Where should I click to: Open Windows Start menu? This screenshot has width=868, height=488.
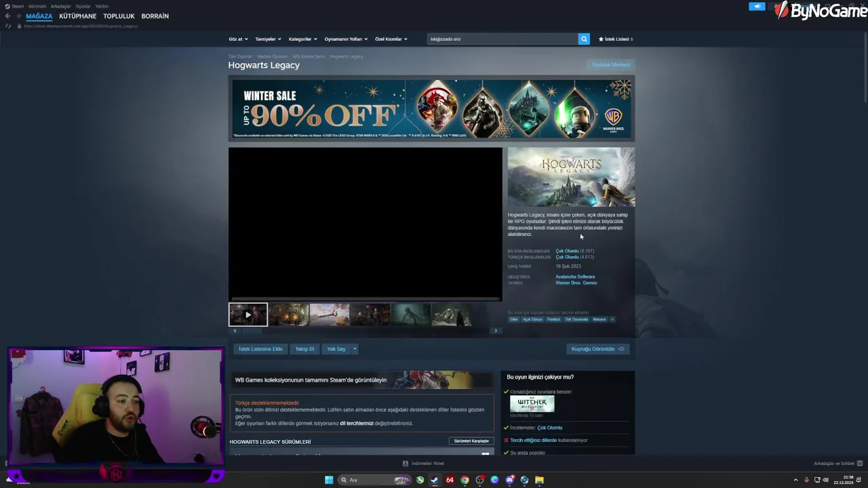[x=329, y=480]
